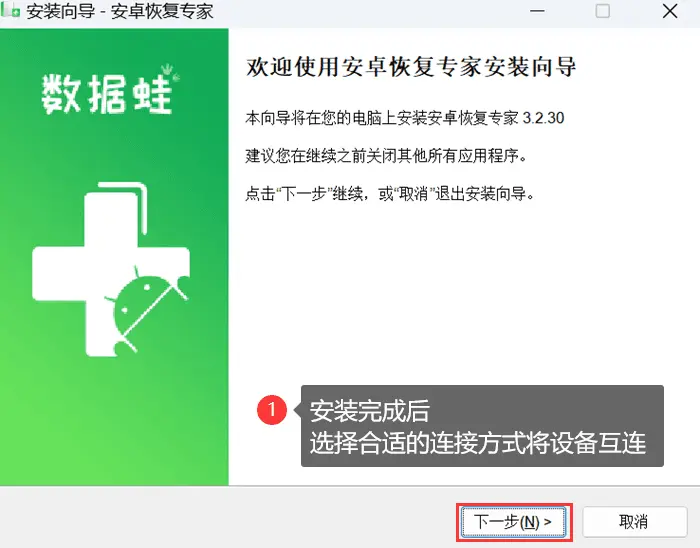Close the installer window

670,11
